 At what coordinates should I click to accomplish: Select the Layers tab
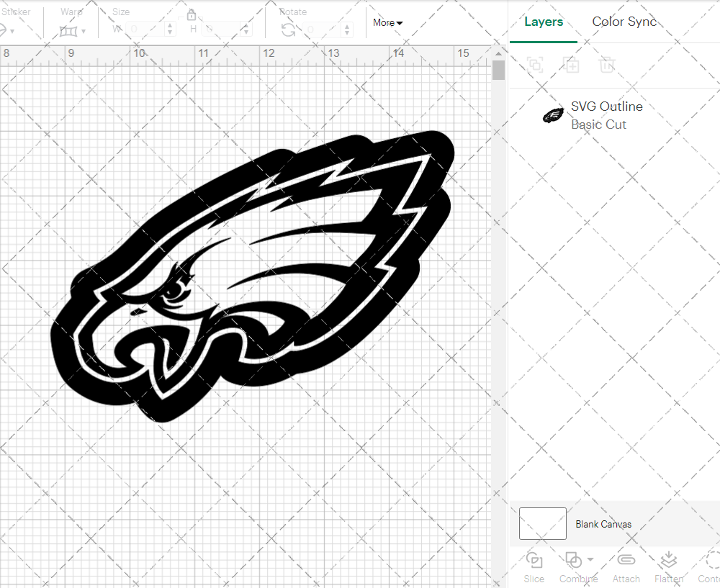[544, 22]
